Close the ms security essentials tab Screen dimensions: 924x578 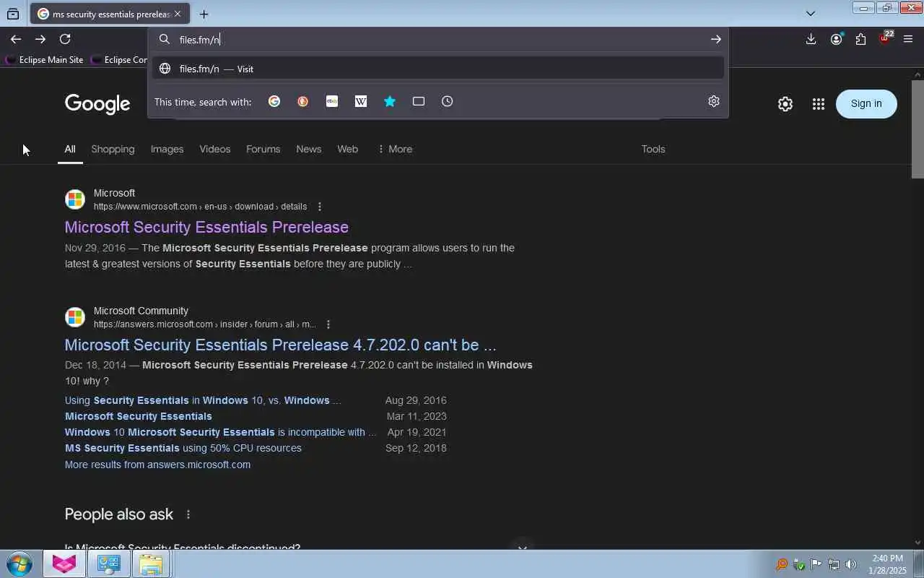[178, 14]
